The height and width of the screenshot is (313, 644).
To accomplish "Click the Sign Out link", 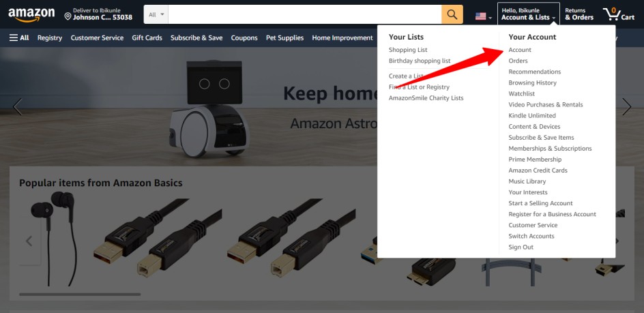I will point(521,247).
